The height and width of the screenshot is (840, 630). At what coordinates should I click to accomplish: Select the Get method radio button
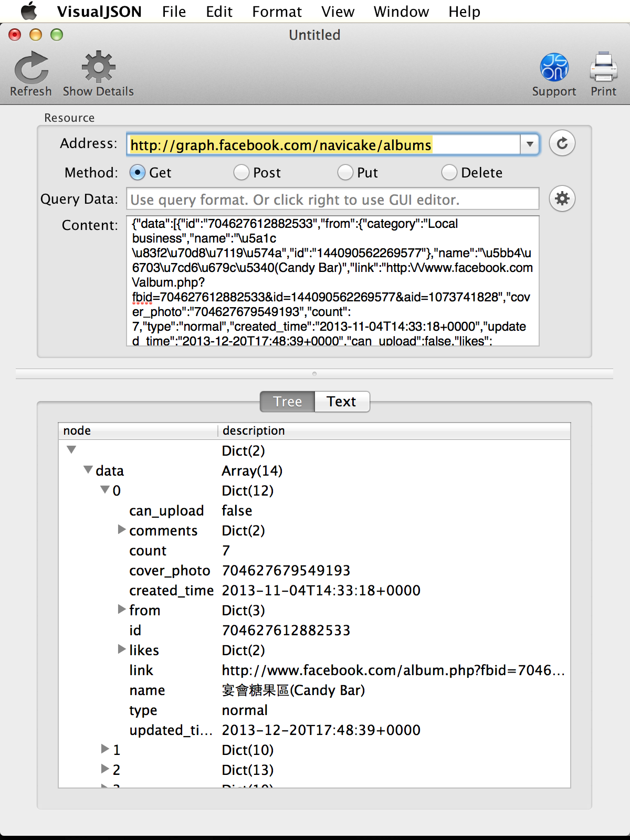point(137,172)
